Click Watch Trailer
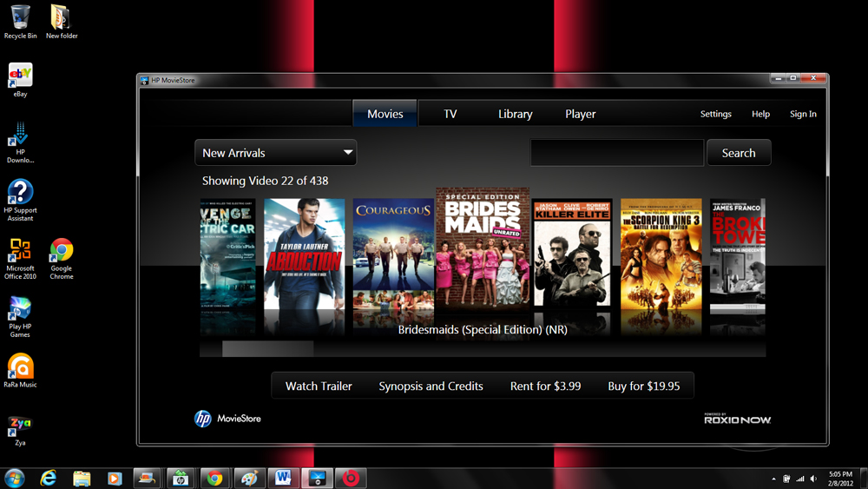 click(x=319, y=386)
